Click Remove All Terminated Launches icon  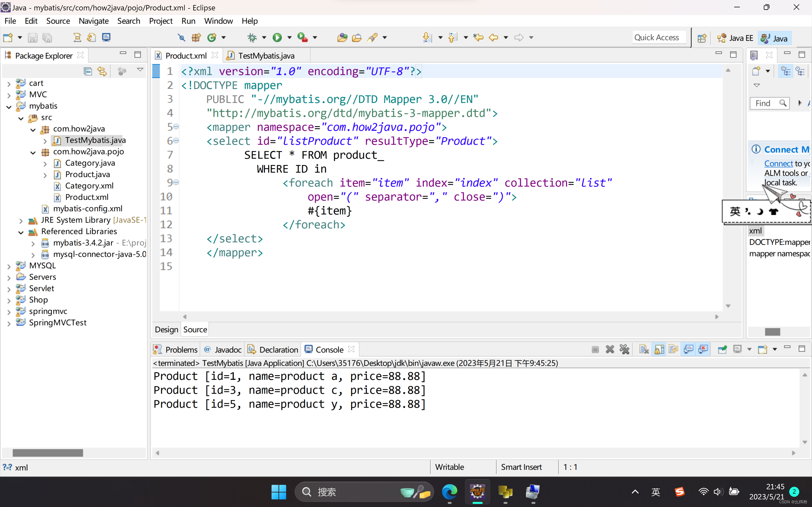point(625,349)
